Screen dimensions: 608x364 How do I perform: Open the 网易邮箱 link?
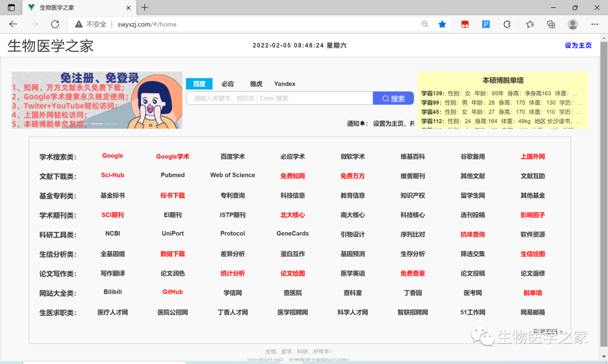(533, 312)
